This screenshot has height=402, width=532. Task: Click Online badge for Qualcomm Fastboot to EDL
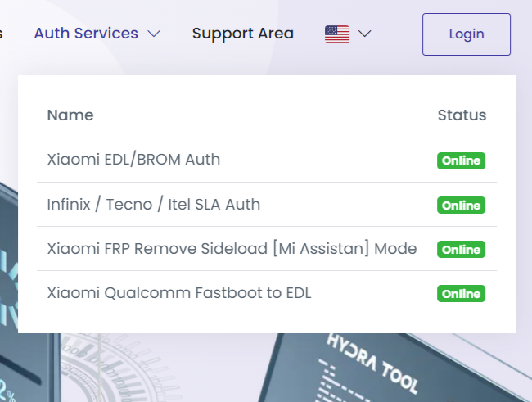pos(461,293)
